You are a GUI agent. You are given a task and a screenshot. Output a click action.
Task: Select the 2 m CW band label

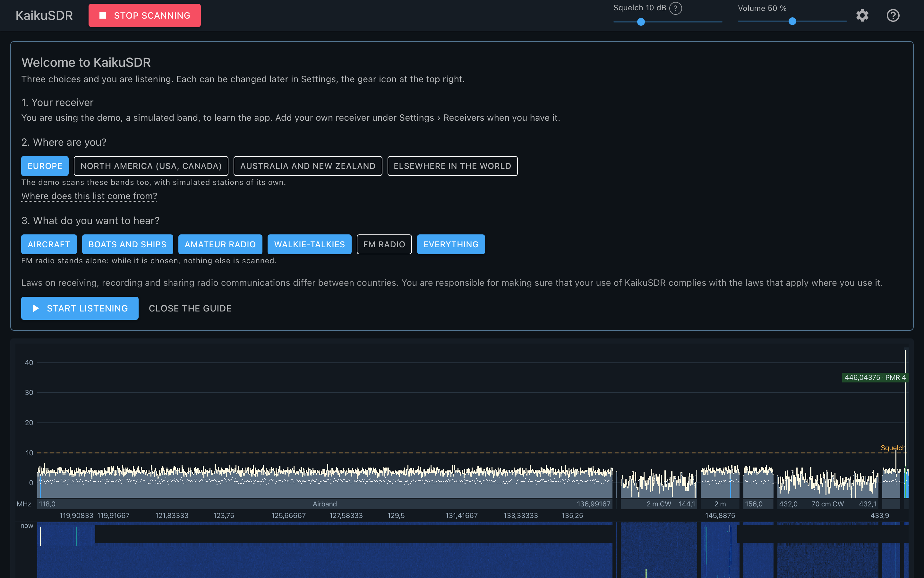(x=659, y=504)
